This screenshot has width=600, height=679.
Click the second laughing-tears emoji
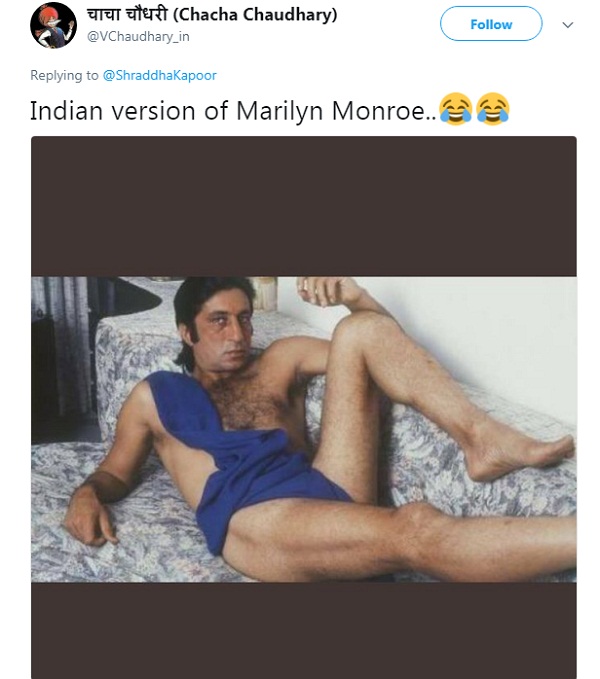pyautogui.click(x=493, y=109)
